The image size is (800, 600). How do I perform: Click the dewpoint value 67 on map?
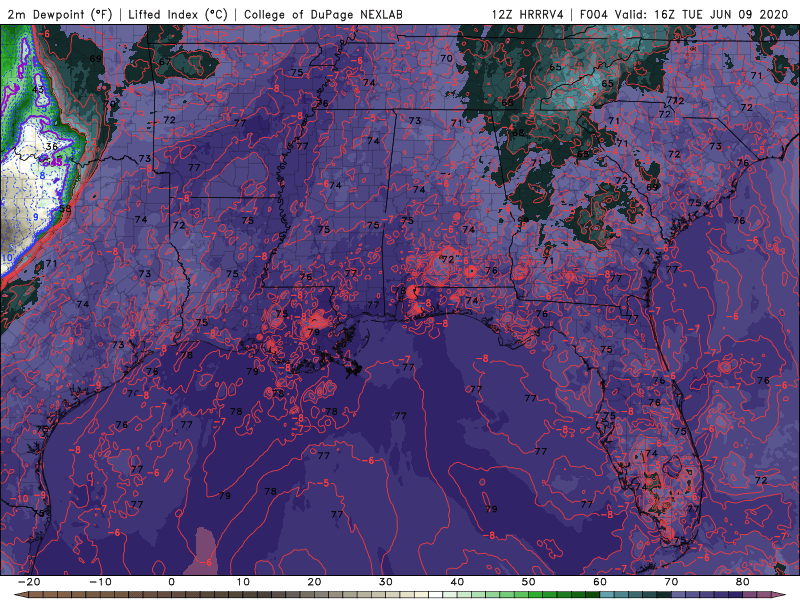[x=164, y=62]
